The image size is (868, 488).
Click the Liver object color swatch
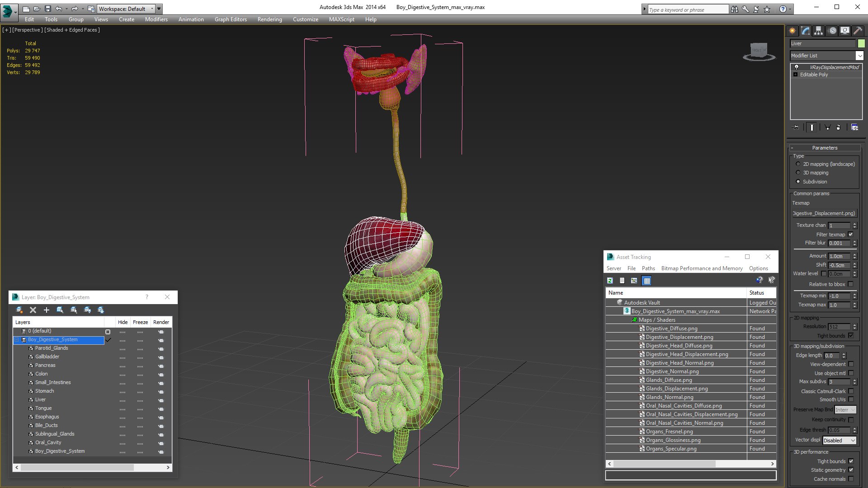point(861,43)
